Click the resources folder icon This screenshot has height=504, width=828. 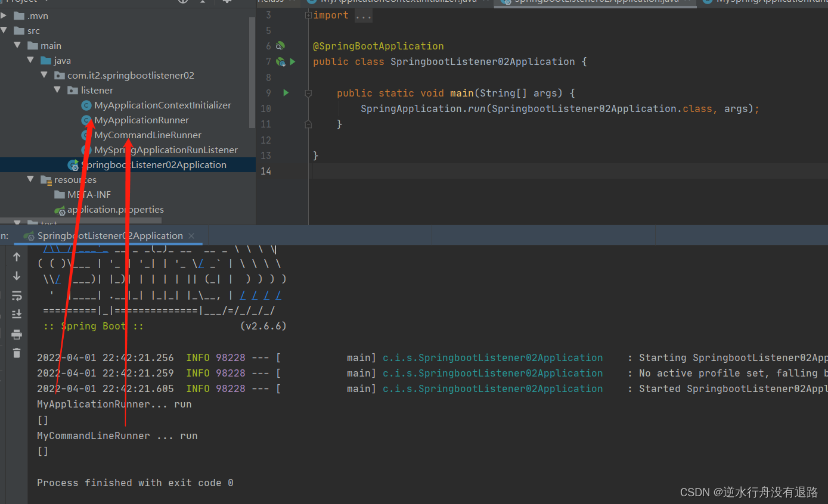pyautogui.click(x=46, y=179)
